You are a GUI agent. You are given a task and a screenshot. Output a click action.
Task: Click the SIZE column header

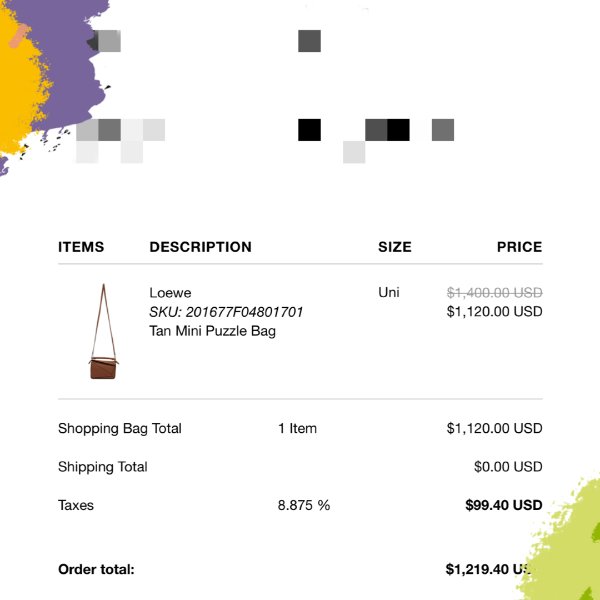(395, 247)
